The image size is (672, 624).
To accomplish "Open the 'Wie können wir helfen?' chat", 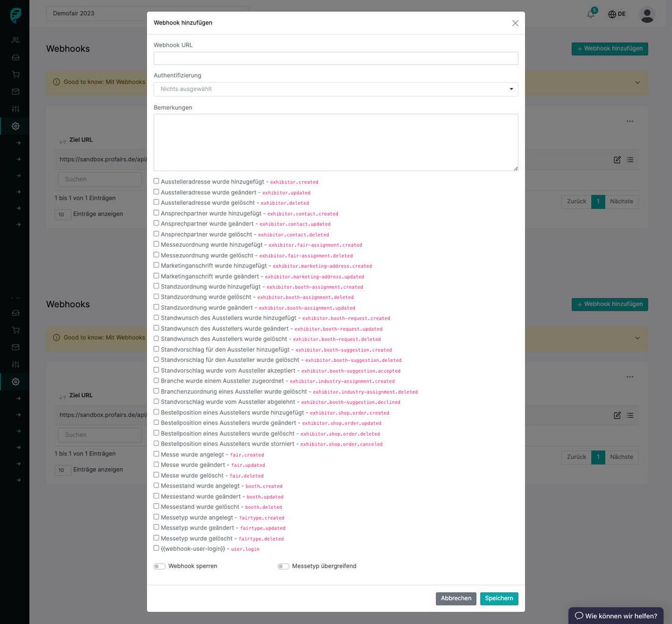I will tap(616, 615).
